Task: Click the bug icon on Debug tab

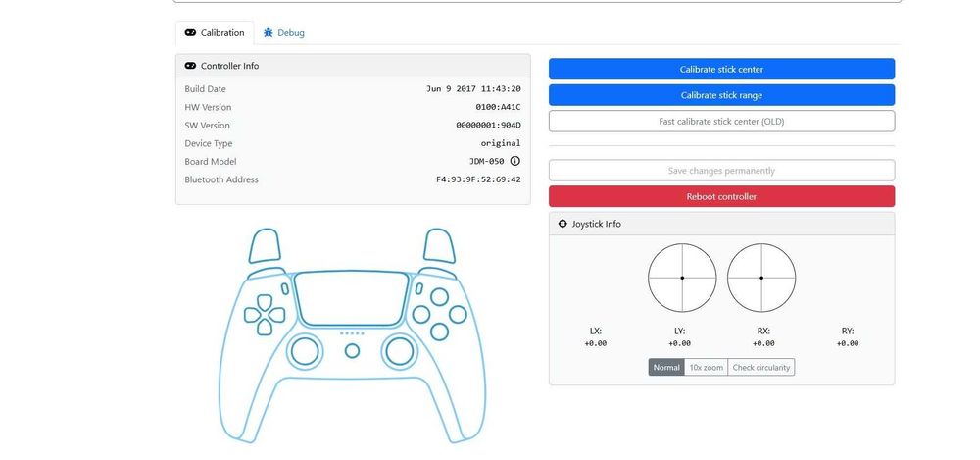Action: pyautogui.click(x=269, y=33)
